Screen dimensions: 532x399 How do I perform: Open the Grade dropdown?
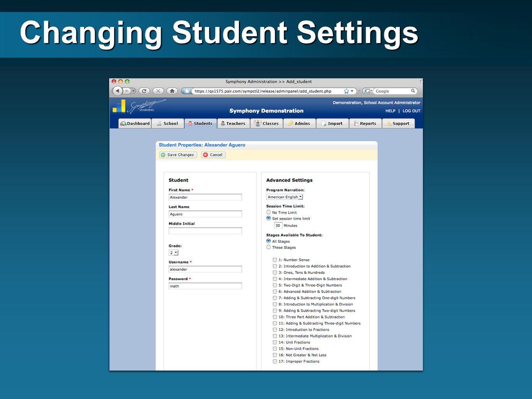point(173,253)
